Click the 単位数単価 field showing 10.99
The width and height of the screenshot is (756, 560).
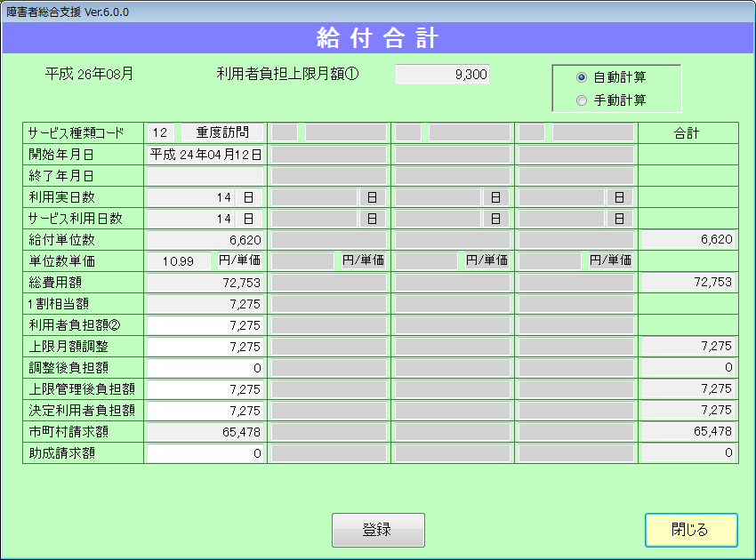pyautogui.click(x=179, y=260)
